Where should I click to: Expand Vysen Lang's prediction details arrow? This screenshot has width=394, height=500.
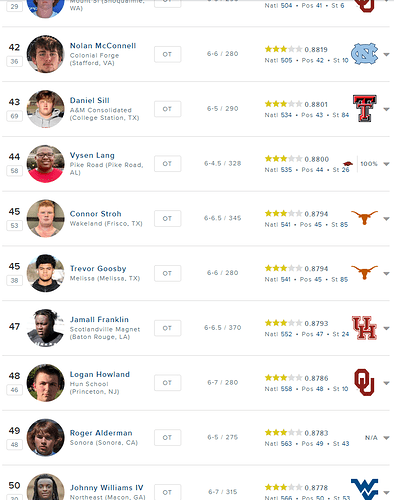click(386, 164)
